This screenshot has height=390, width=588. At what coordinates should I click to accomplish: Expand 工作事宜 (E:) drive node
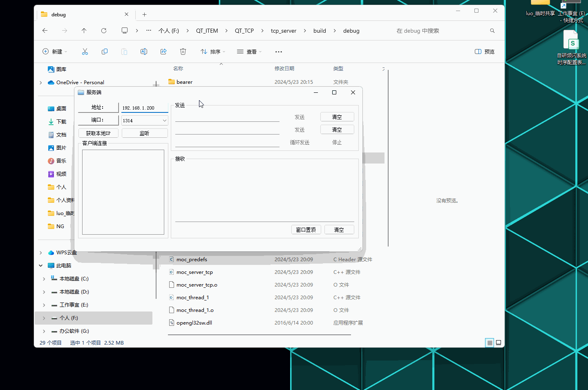pos(44,305)
